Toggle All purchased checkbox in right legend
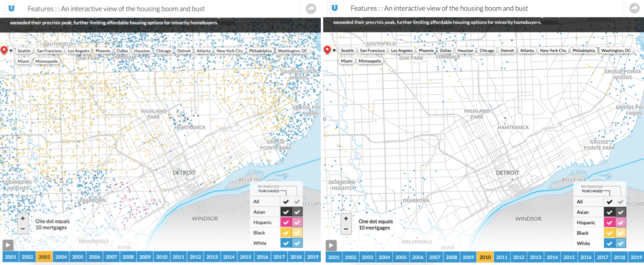The image size is (644, 265). pyautogui.click(x=609, y=202)
